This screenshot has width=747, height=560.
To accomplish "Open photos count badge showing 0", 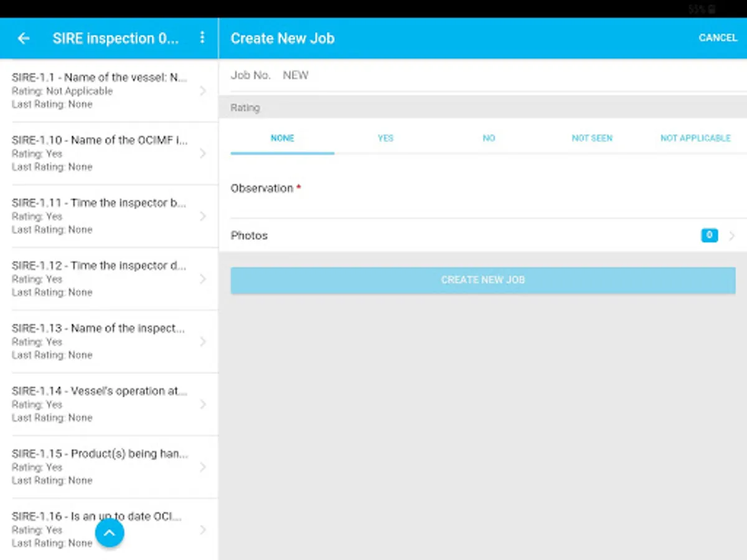I will tap(710, 235).
